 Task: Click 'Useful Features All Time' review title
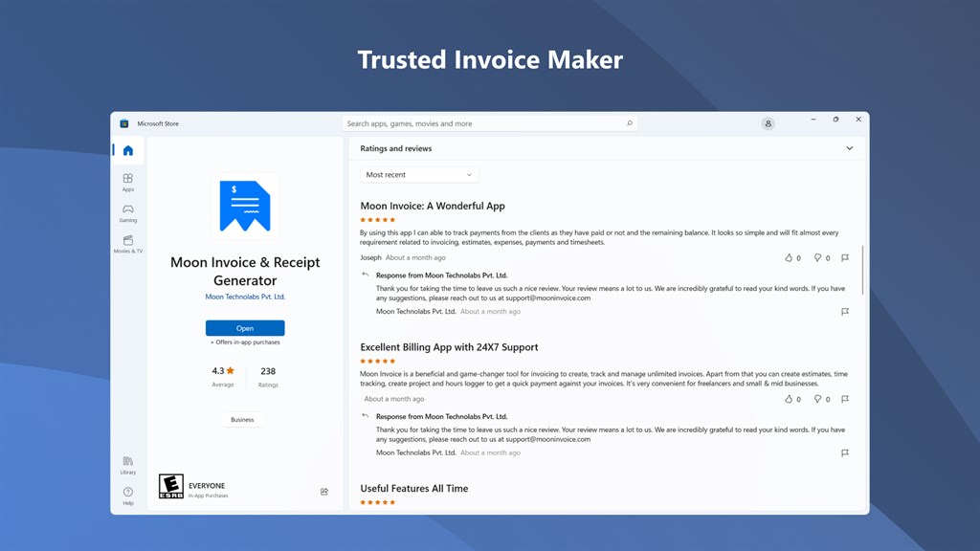tap(413, 488)
